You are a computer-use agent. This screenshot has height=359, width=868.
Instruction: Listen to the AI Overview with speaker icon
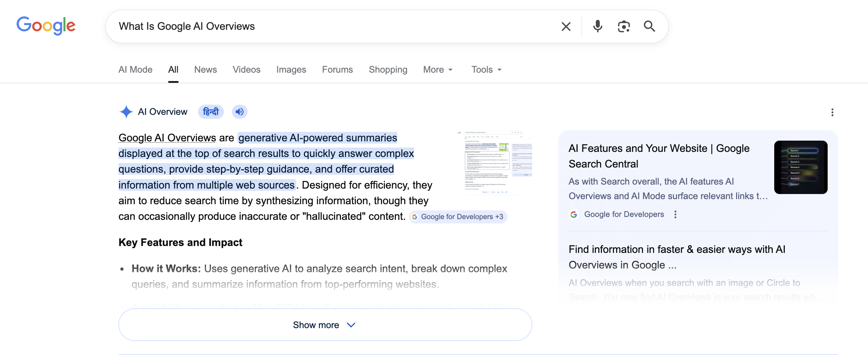[240, 112]
